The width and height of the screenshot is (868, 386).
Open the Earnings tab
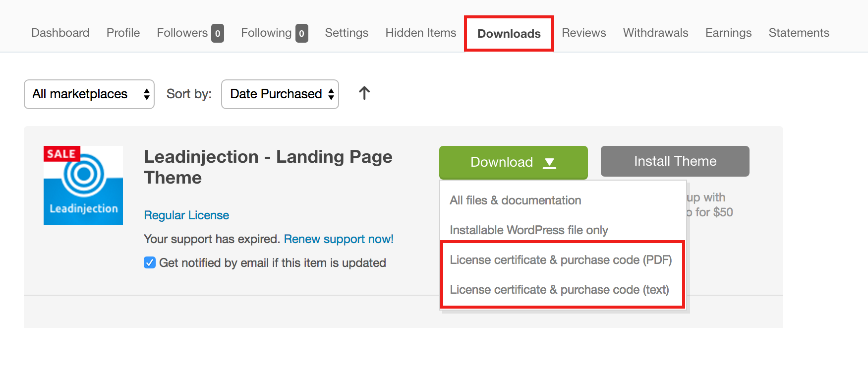[x=729, y=33]
